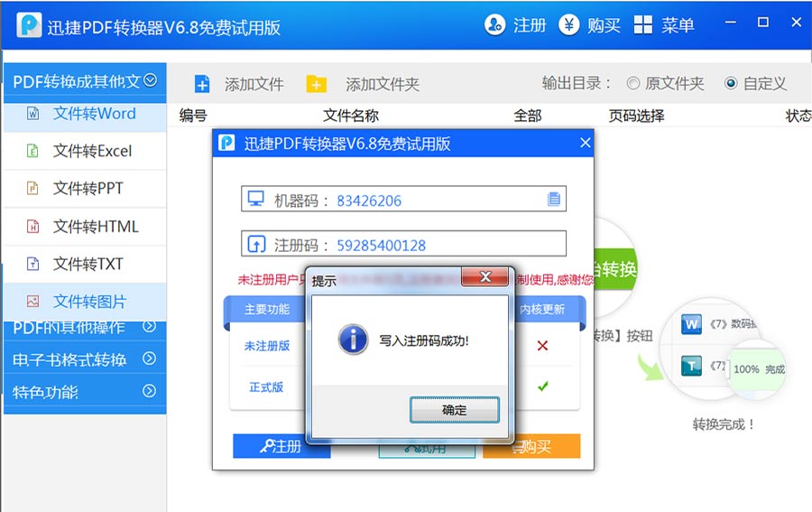Click the 购买 yen icon in title bar
The image size is (812, 512).
569,25
